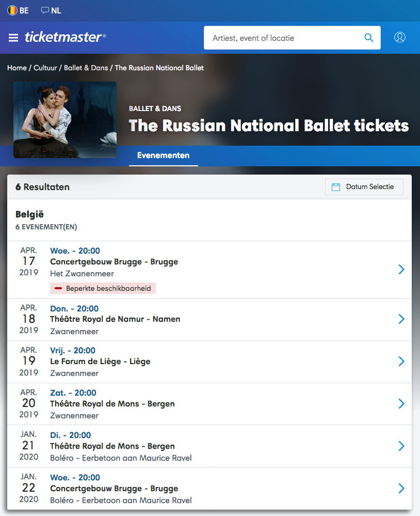Click the magnifying glass search icon
Screen dimensions: 420x516
point(368,38)
